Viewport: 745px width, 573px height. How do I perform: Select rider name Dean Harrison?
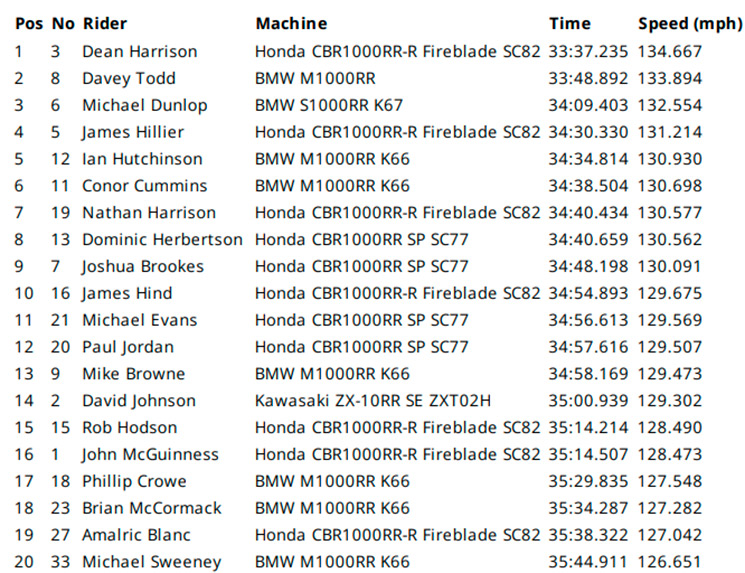click(140, 51)
